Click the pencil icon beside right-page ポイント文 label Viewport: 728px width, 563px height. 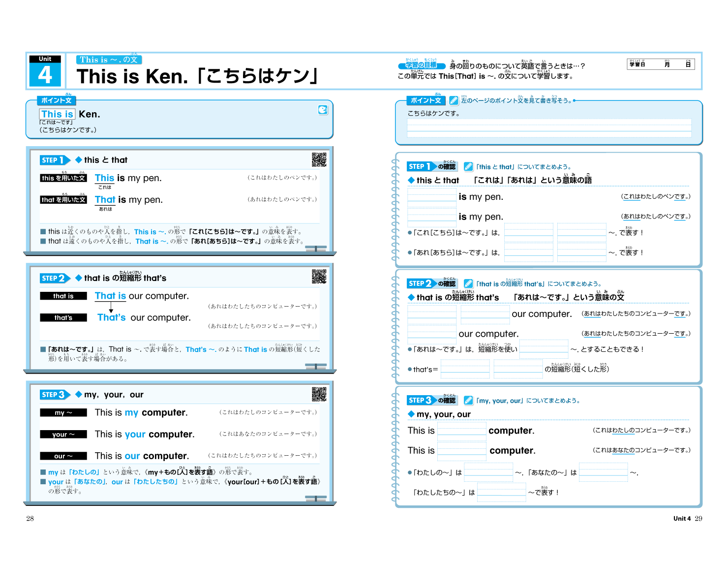[454, 100]
